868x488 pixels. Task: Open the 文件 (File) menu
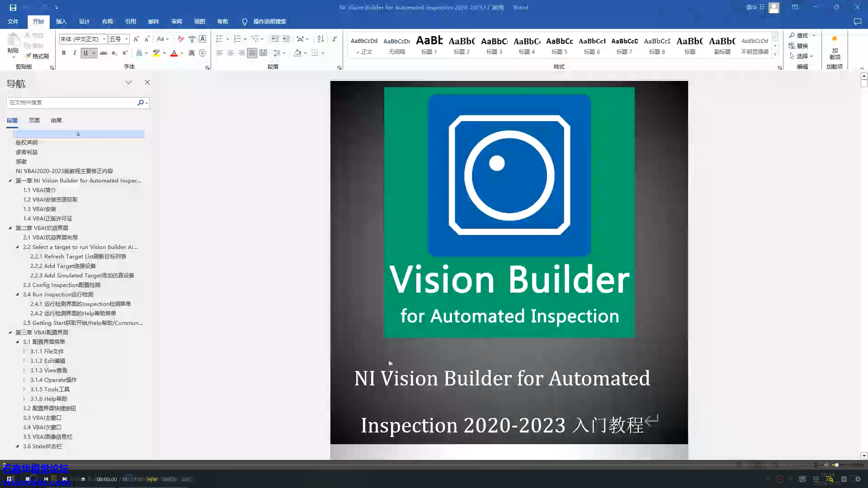pos(13,21)
